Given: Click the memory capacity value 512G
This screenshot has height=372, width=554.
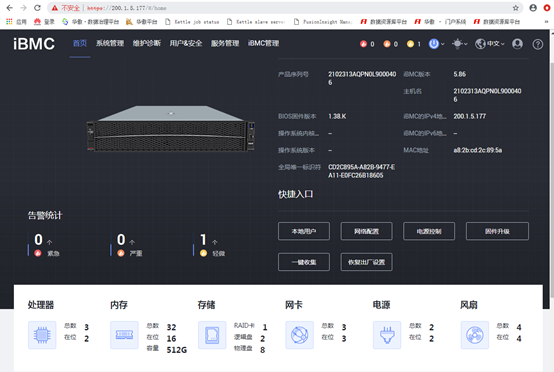Looking at the screenshot, I should point(177,350).
